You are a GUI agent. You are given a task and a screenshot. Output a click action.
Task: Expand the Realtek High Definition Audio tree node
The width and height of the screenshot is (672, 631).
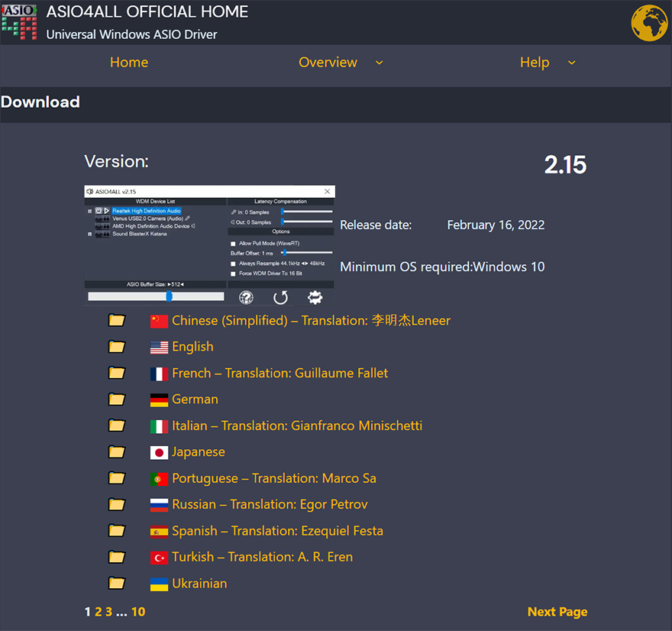click(89, 211)
